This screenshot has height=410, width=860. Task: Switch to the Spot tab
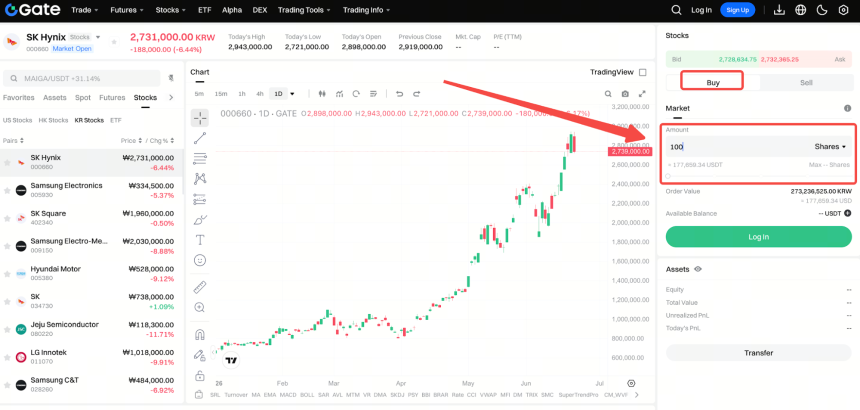[x=83, y=98]
